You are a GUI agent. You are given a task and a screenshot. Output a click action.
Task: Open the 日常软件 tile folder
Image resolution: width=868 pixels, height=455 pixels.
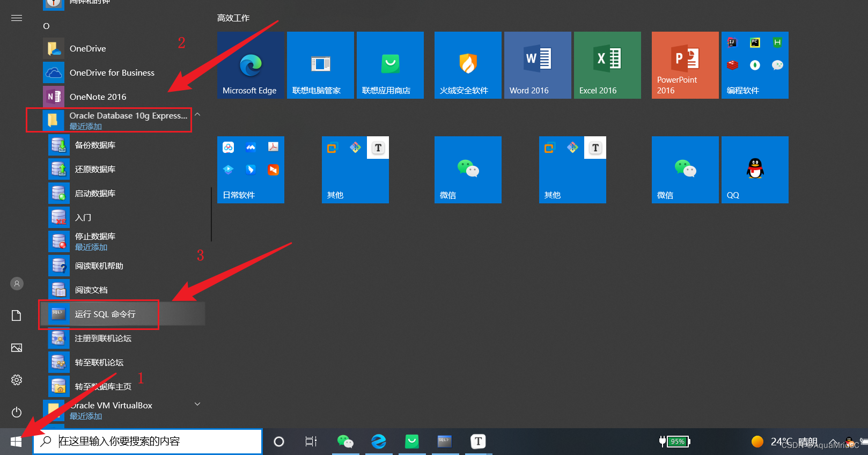tap(251, 170)
